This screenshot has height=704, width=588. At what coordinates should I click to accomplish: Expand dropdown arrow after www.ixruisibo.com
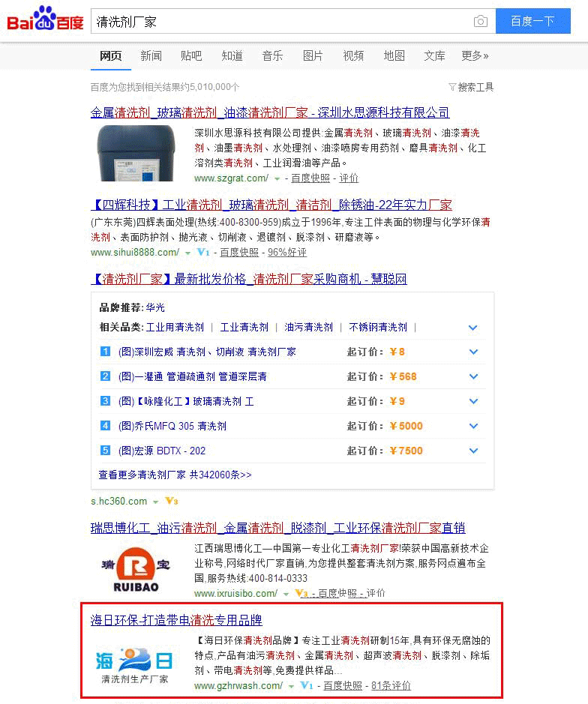click(286, 594)
